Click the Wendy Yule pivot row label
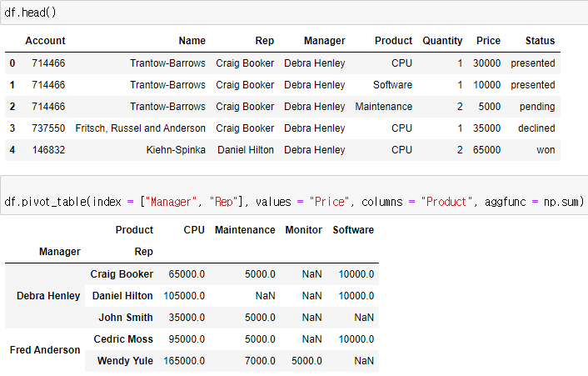Screen dimensions: 588x376 point(125,361)
